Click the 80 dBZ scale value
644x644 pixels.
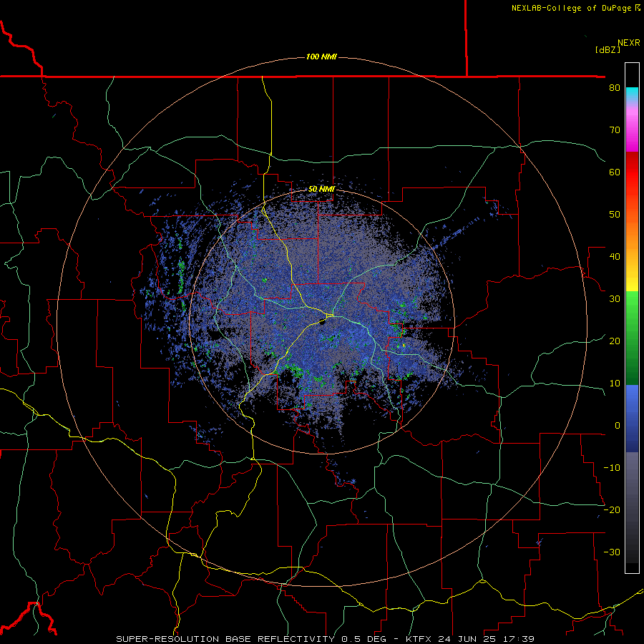(615, 88)
